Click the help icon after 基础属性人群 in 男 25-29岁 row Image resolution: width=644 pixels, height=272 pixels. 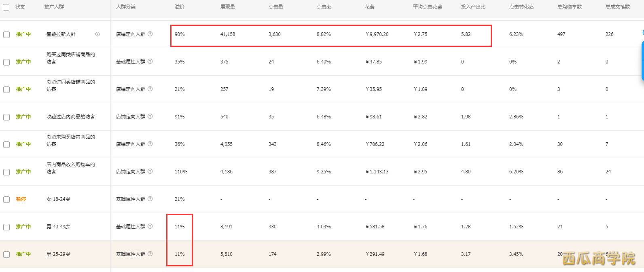(x=150, y=254)
